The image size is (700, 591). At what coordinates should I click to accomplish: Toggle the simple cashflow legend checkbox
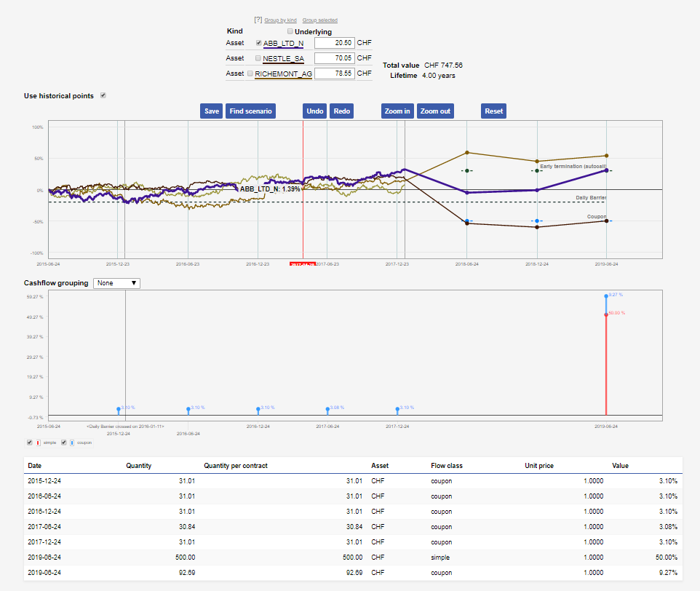click(30, 443)
